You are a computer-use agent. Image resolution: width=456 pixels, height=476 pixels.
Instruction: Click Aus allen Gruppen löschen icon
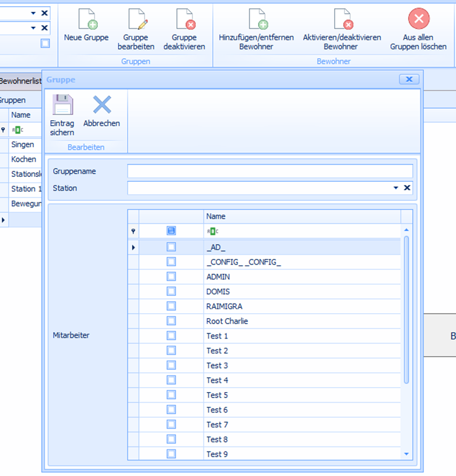418,19
